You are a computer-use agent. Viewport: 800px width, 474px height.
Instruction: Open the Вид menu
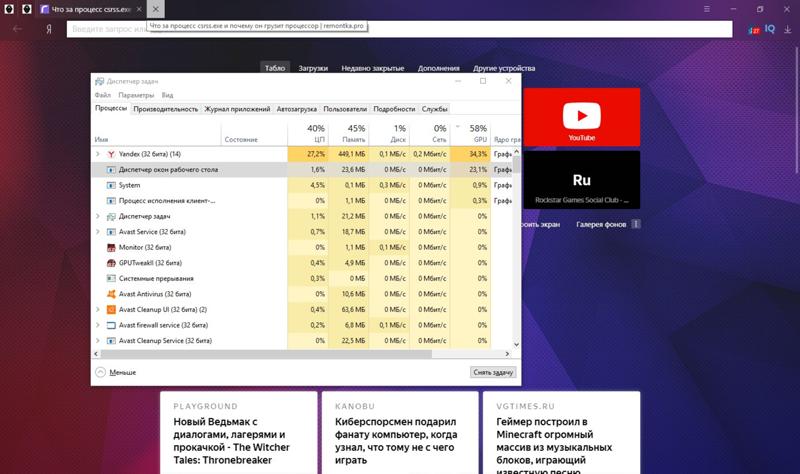[x=167, y=95]
